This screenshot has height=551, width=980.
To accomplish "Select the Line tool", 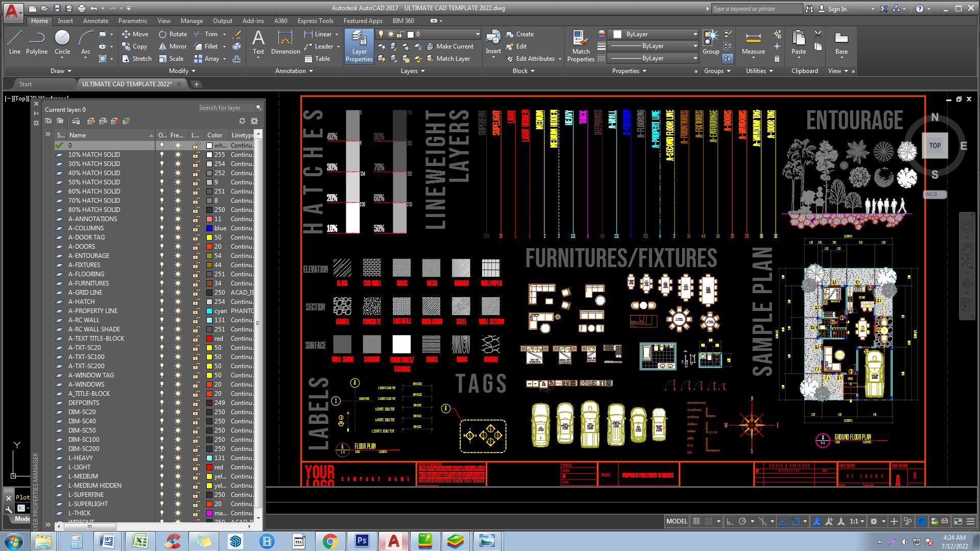I will click(x=15, y=42).
